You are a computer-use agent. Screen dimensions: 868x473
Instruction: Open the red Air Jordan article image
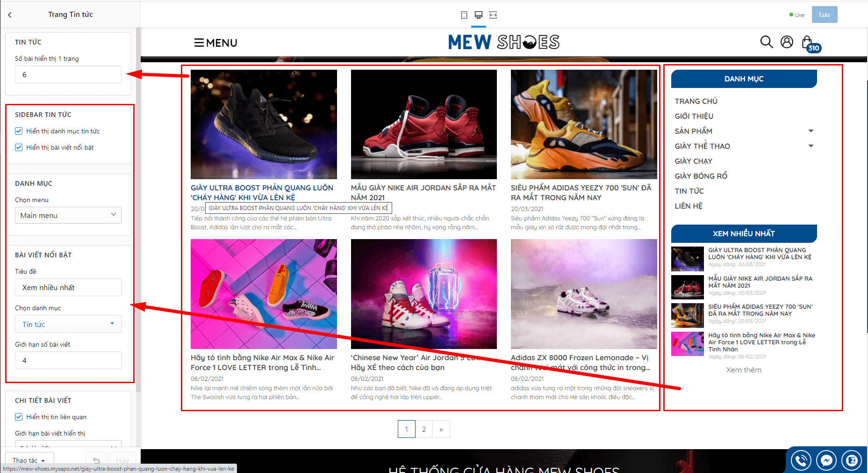pyautogui.click(x=423, y=124)
